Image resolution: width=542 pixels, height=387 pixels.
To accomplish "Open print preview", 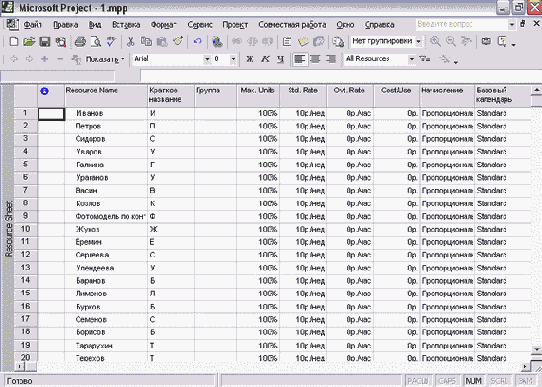I will (x=96, y=42).
